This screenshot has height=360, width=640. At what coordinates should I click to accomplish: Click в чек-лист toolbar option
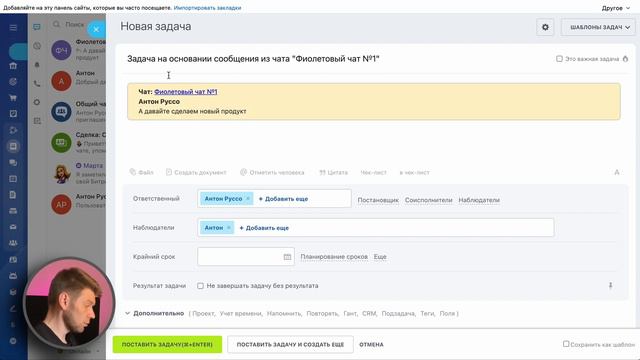(x=414, y=172)
